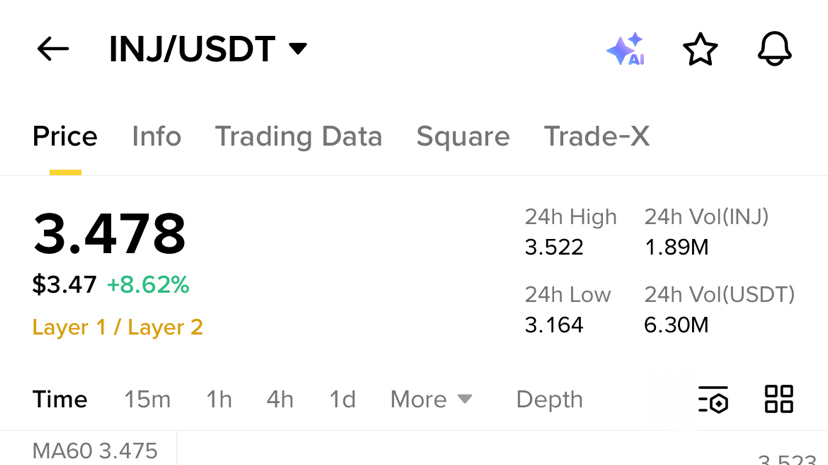Go back using the left arrow
The width and height of the screenshot is (828, 465).
click(53, 49)
